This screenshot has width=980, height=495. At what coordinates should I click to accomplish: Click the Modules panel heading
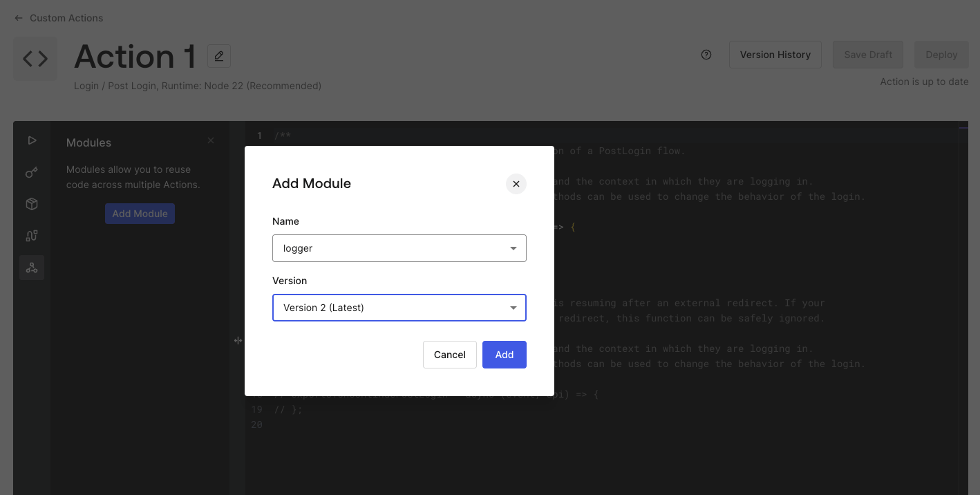click(88, 142)
